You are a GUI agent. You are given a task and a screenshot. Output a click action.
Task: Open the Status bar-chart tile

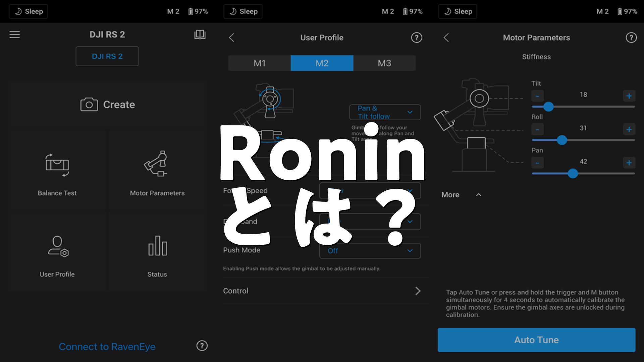tap(157, 251)
